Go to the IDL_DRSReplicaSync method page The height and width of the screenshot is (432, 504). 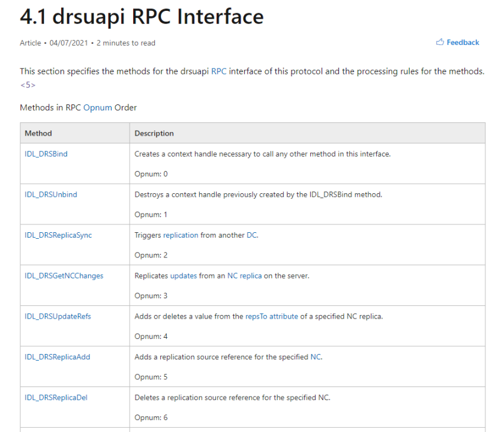[58, 235]
